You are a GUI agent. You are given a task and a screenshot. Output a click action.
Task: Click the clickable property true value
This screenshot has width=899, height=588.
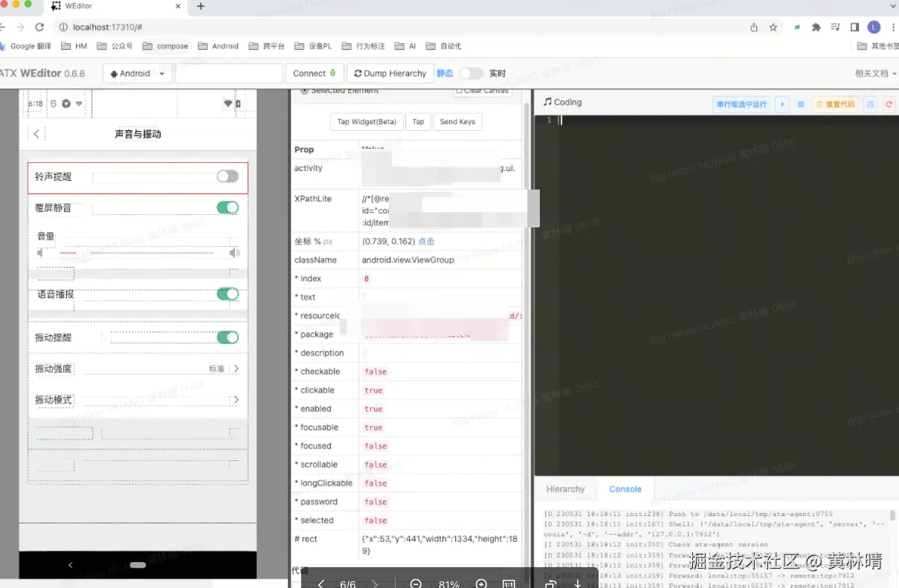coord(373,390)
